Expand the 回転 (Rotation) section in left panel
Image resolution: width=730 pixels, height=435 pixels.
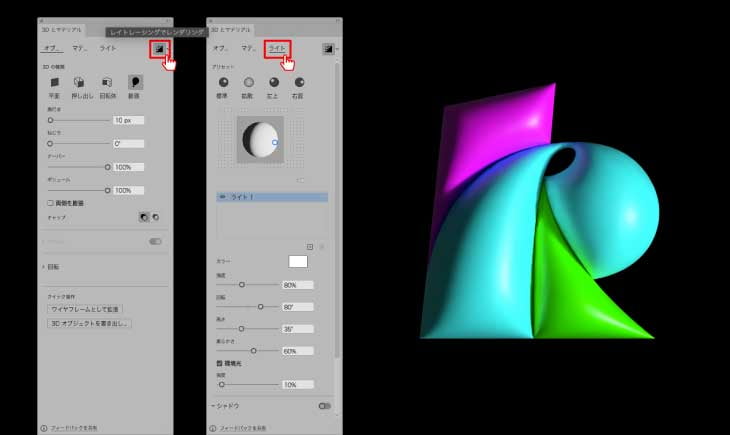coord(43,267)
